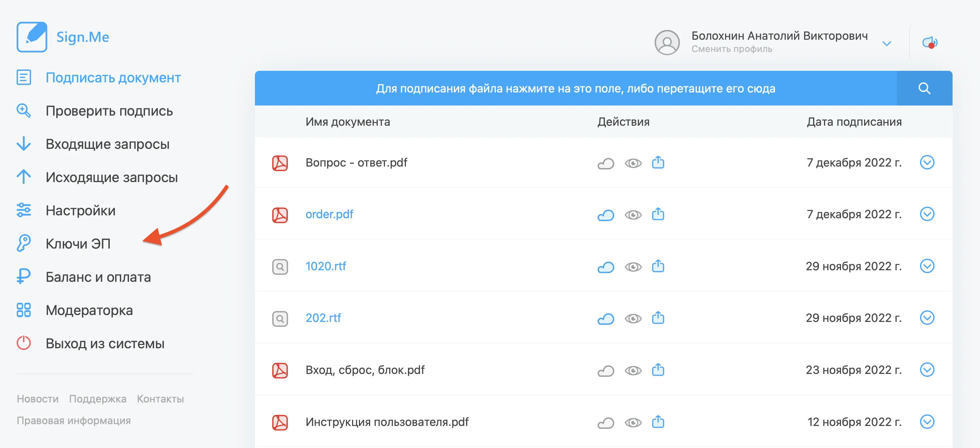Share 1020.rtf via share icon
Image resolution: width=980 pixels, height=448 pixels.
(x=658, y=266)
